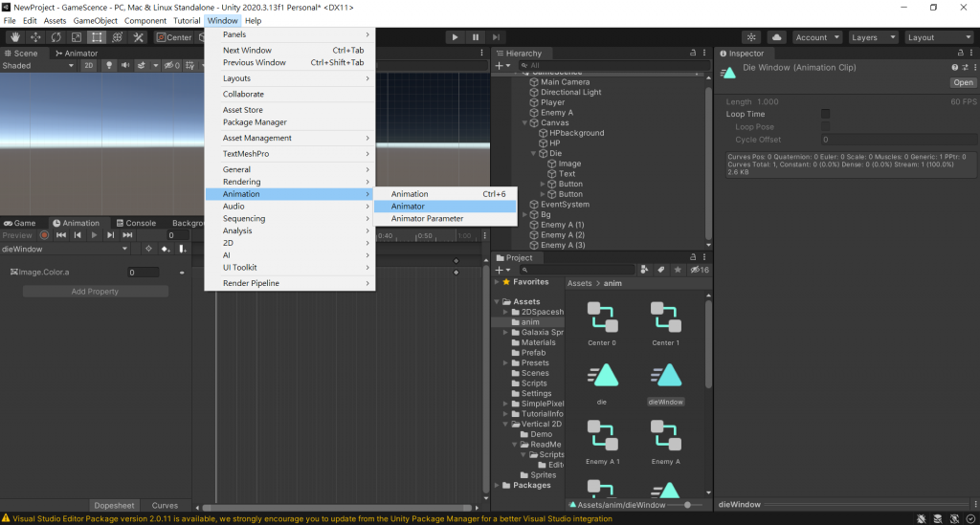Select the Rect tool

pos(97,37)
